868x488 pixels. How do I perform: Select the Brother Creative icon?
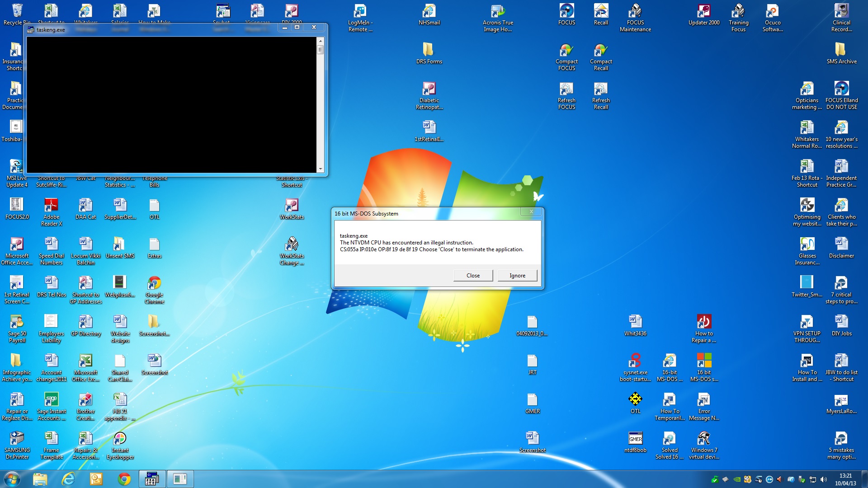coord(85,407)
